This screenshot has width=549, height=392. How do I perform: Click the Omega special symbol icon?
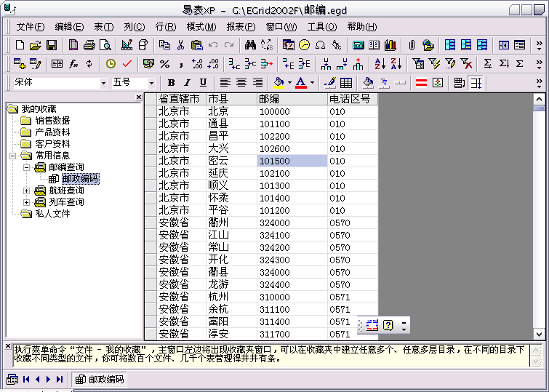coord(321,45)
